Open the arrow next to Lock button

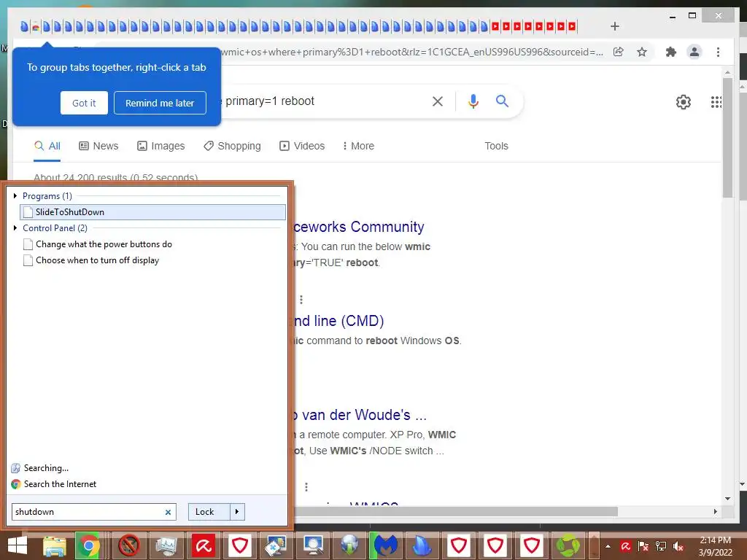tap(237, 511)
